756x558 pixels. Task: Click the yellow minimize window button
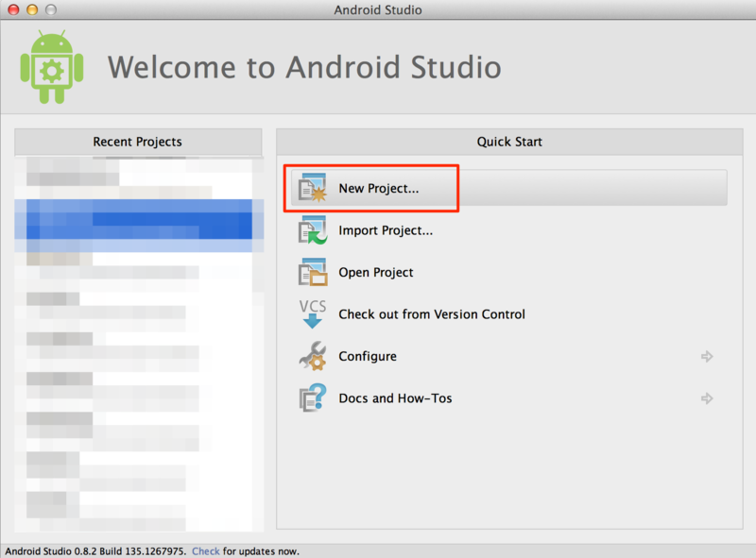(32, 9)
